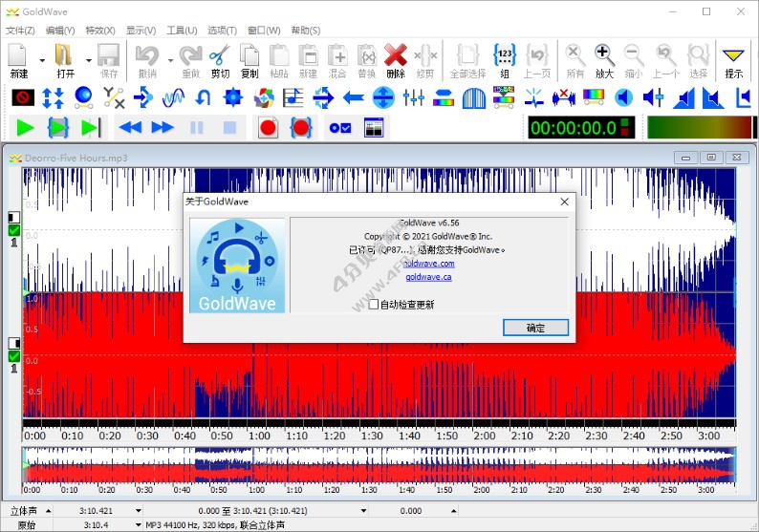
Task: Click the blue rewind button
Action: [130, 128]
